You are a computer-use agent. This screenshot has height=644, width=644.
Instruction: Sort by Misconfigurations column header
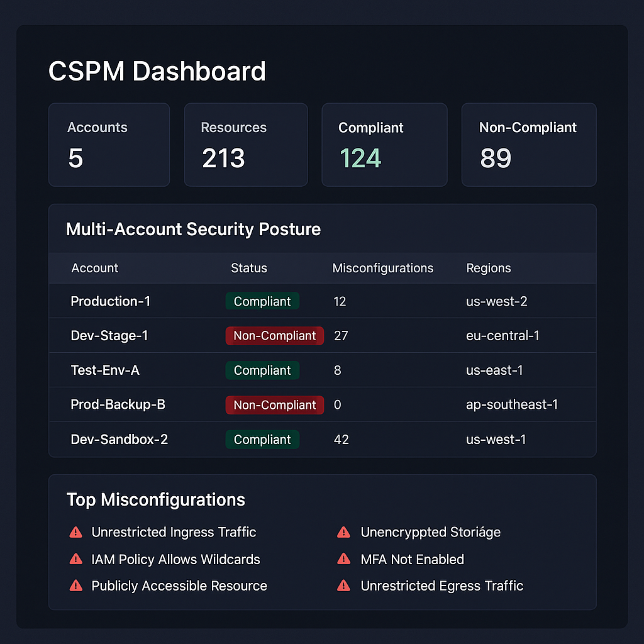383,268
